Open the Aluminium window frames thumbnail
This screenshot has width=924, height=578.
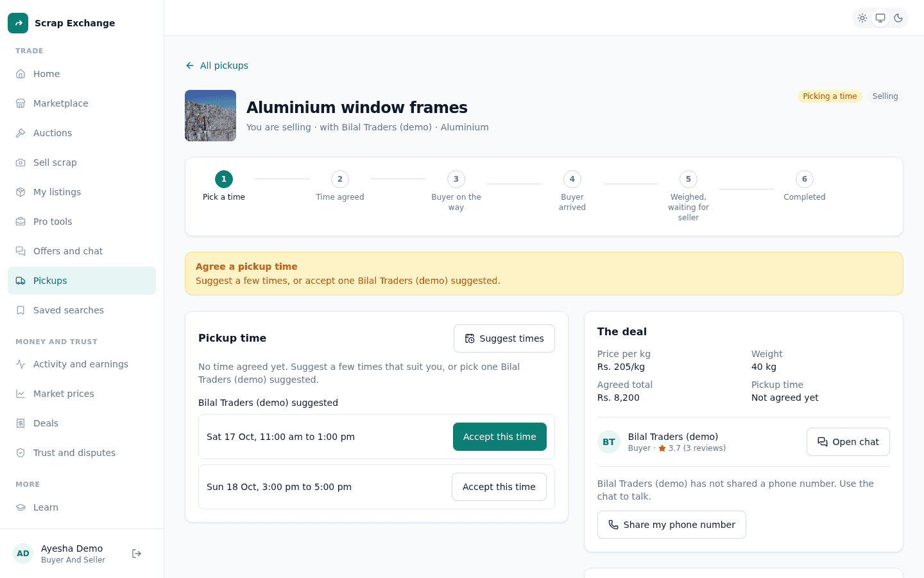click(x=210, y=116)
